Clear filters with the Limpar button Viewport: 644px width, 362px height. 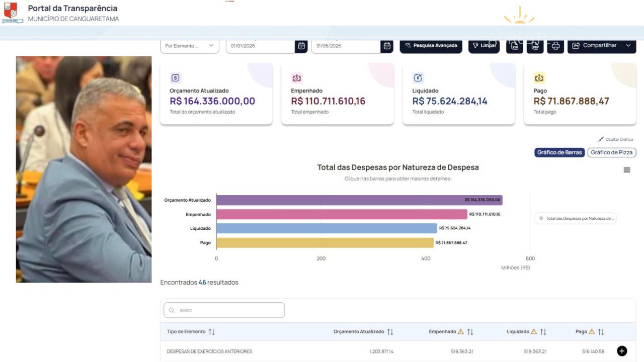[484, 46]
